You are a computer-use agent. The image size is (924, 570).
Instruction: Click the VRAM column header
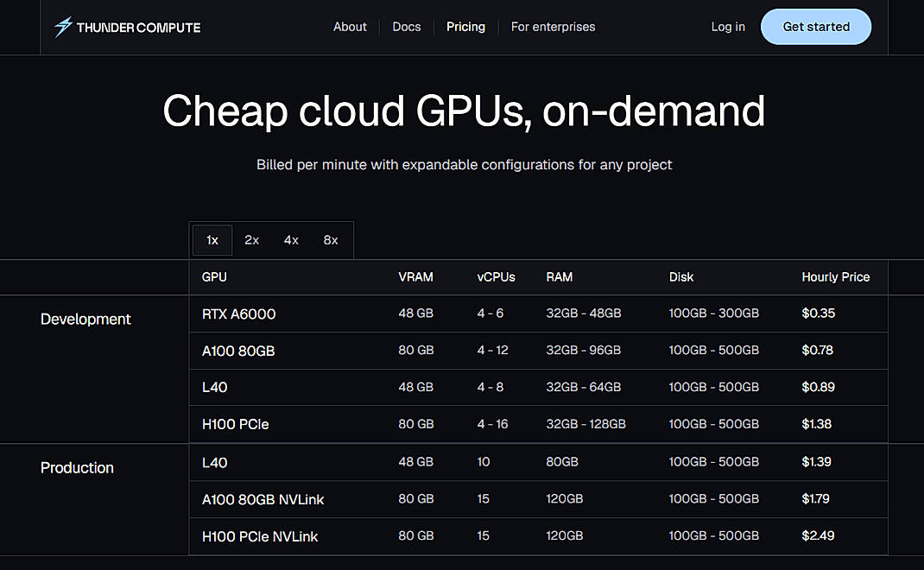pos(415,277)
